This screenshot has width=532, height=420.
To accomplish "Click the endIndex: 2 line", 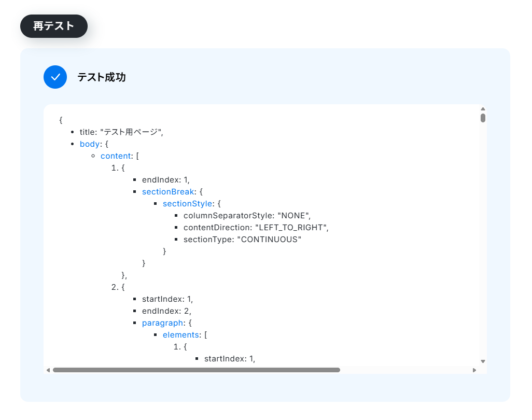I will [x=166, y=311].
